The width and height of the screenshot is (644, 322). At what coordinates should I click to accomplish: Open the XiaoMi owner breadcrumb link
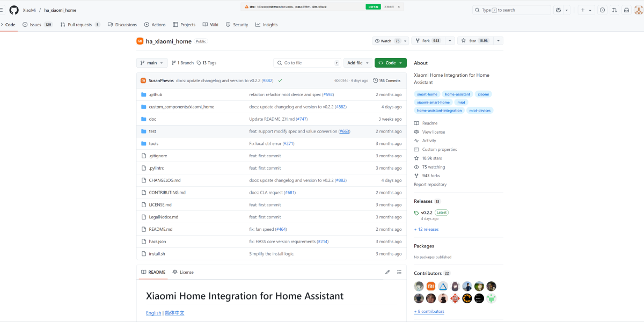point(30,10)
